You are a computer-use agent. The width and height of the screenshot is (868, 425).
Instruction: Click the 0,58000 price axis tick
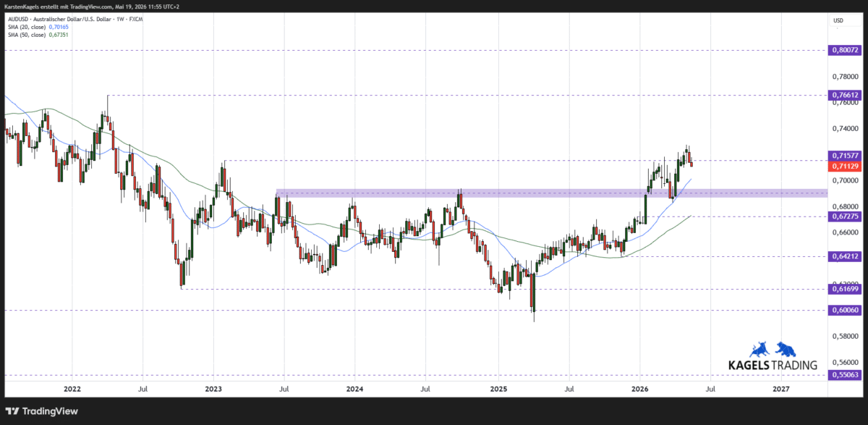pos(845,336)
